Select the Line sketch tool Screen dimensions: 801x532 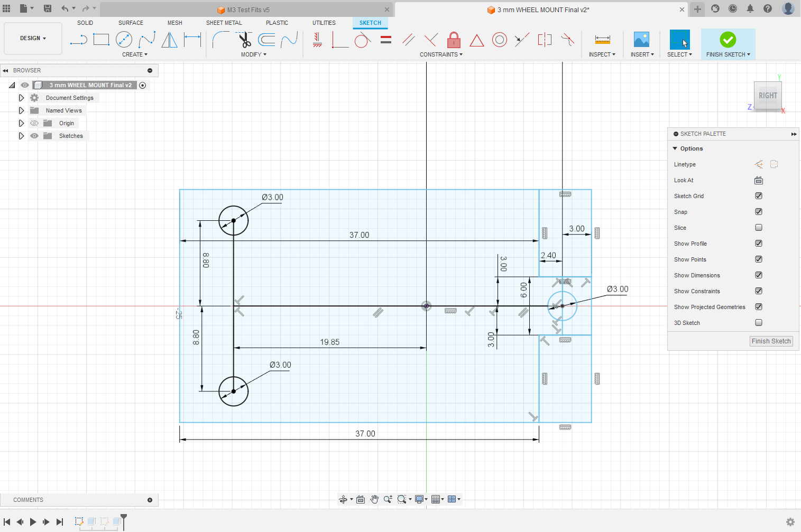click(78, 40)
